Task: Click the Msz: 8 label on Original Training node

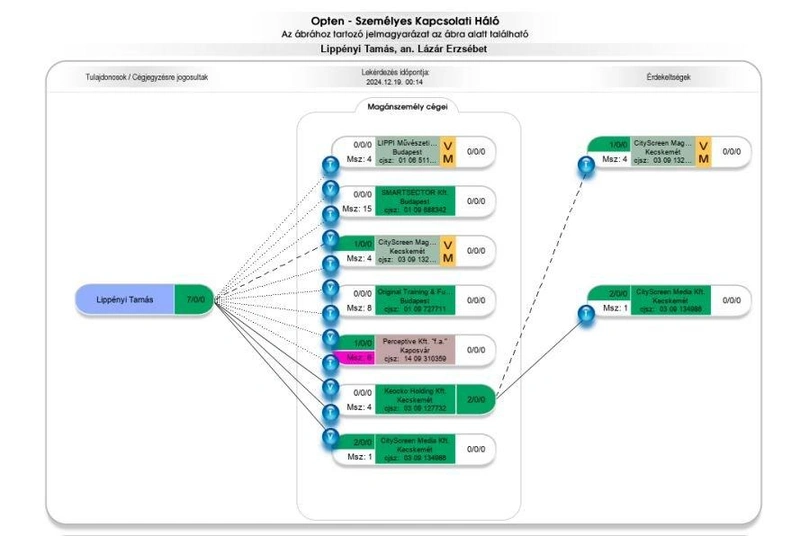Action: pyautogui.click(x=359, y=308)
